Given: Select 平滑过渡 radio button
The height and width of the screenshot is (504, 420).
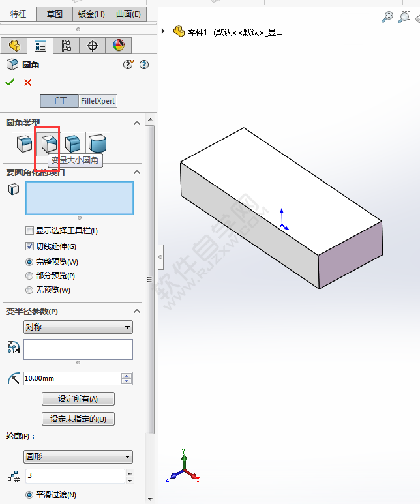Looking at the screenshot, I should click(x=29, y=495).
